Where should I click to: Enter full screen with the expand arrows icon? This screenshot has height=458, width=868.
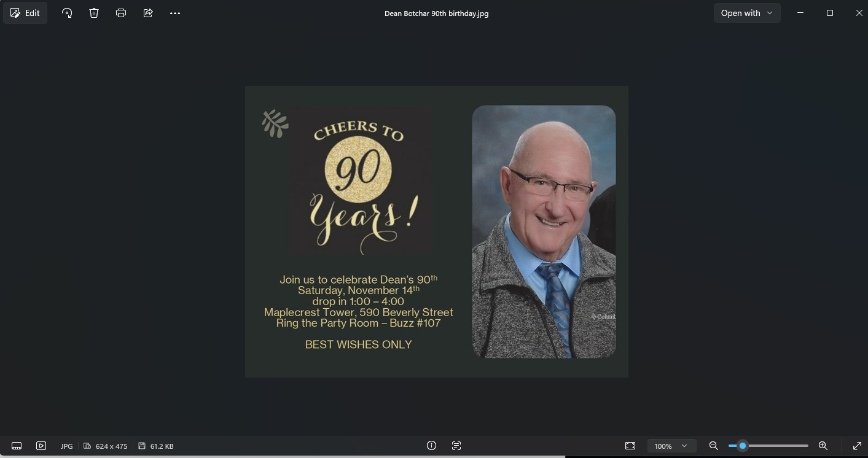click(857, 446)
